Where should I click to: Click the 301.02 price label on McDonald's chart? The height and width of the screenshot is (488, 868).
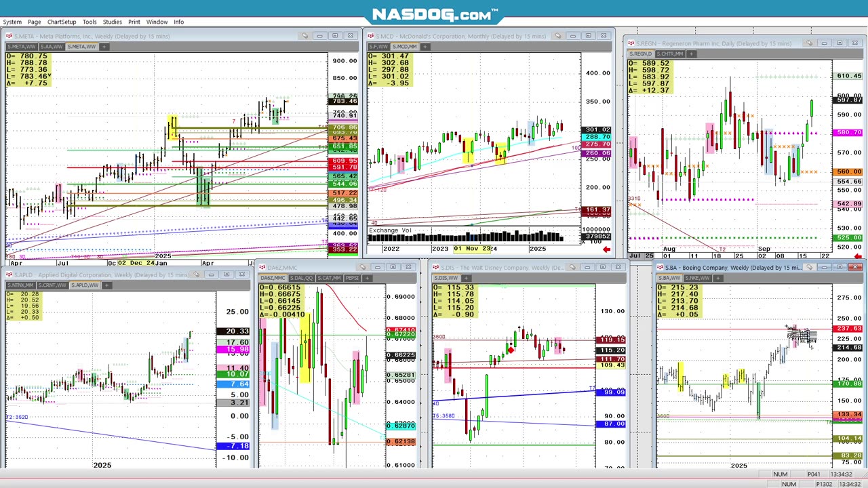coord(597,130)
